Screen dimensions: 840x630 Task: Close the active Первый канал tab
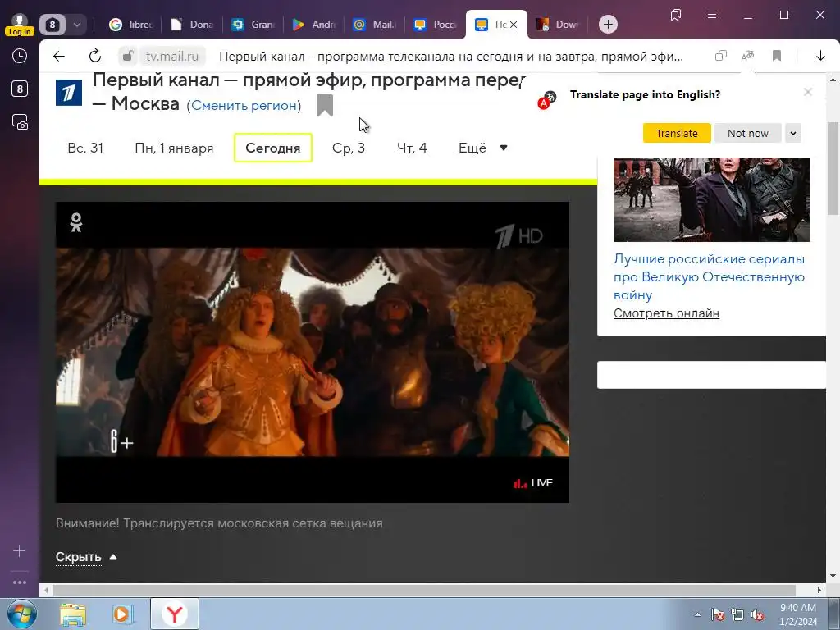point(514,24)
